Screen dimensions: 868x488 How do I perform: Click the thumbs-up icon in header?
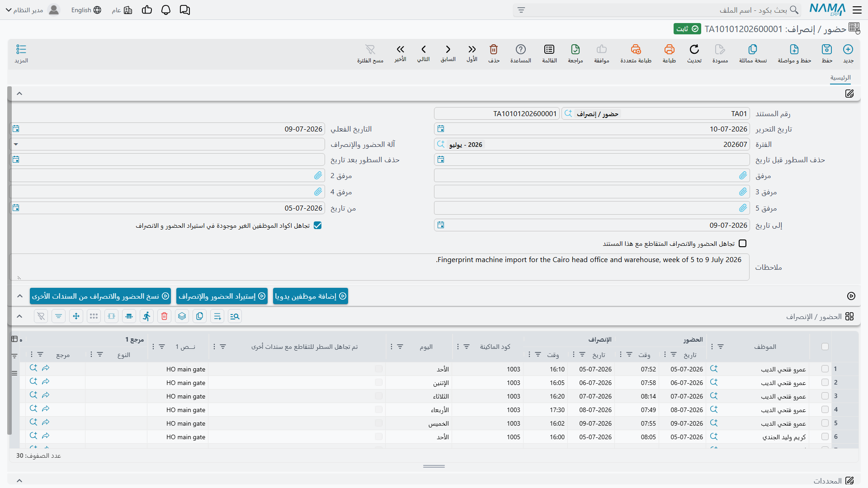coord(147,10)
